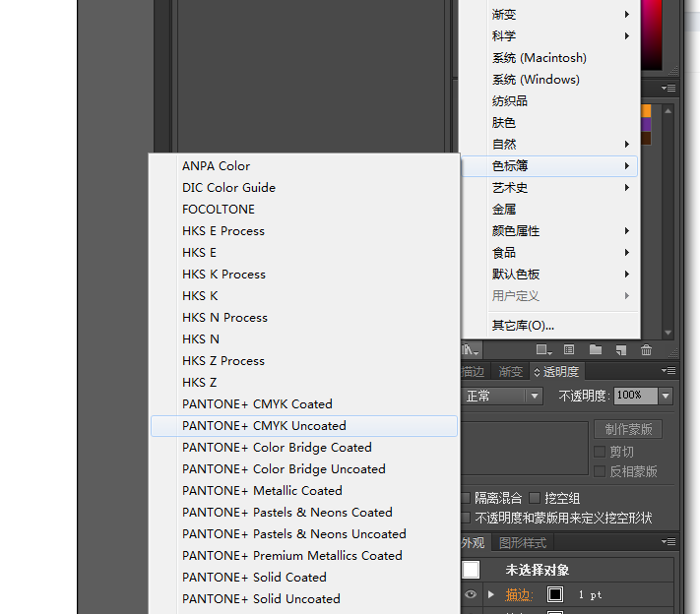Image resolution: width=700 pixels, height=614 pixels.
Task: Expand the 渐变 submenu
Action: (550, 15)
